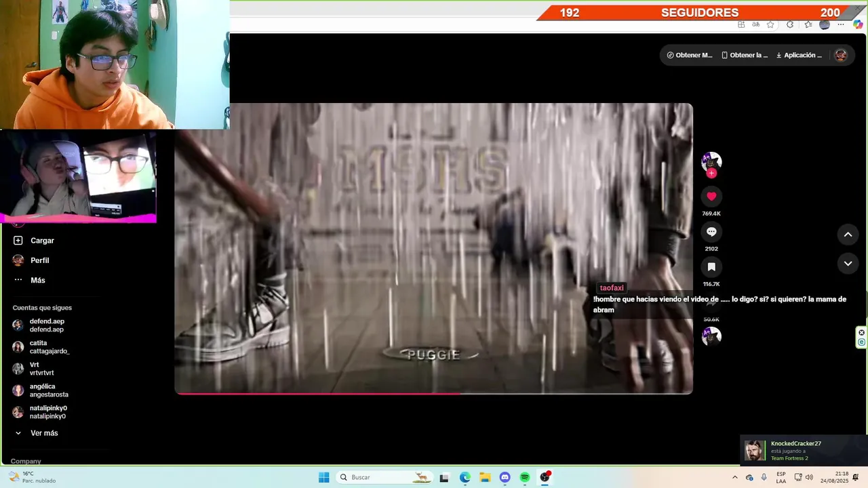Open OBS Studio from the taskbar
The width and height of the screenshot is (868, 488).
pos(545,477)
